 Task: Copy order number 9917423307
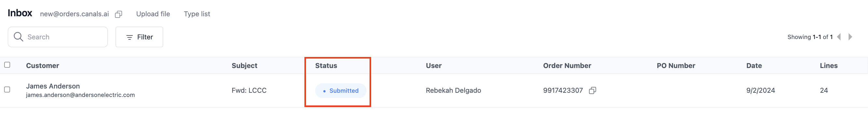[592, 90]
